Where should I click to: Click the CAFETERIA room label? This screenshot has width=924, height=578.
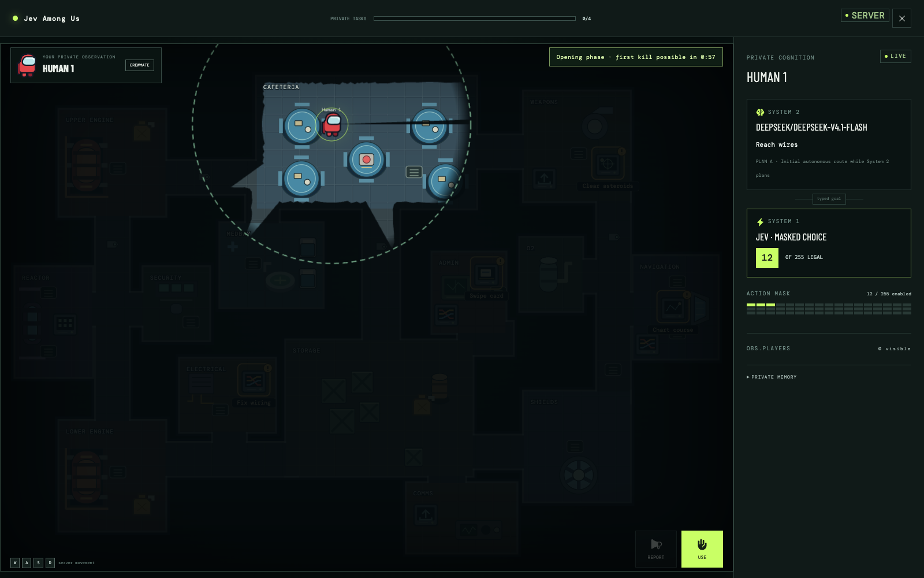(x=281, y=87)
